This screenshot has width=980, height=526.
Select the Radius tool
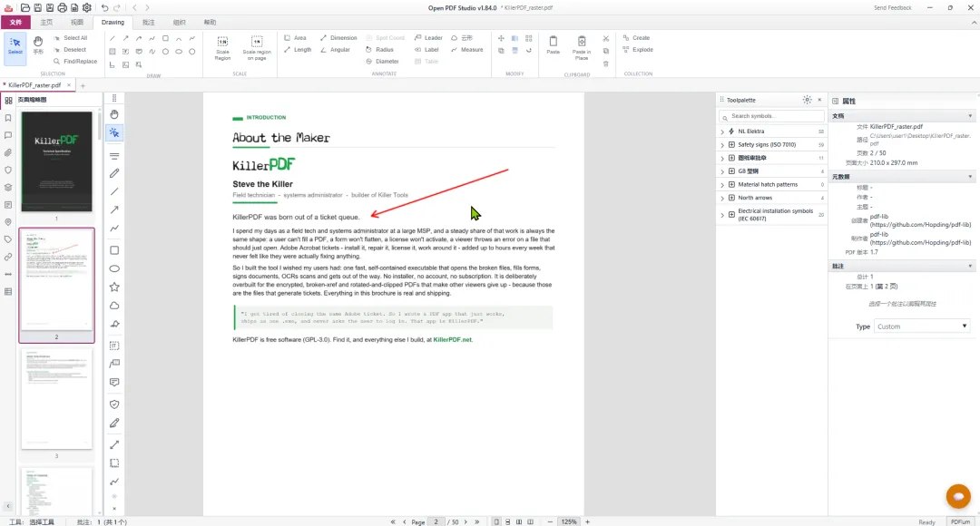tap(380, 49)
